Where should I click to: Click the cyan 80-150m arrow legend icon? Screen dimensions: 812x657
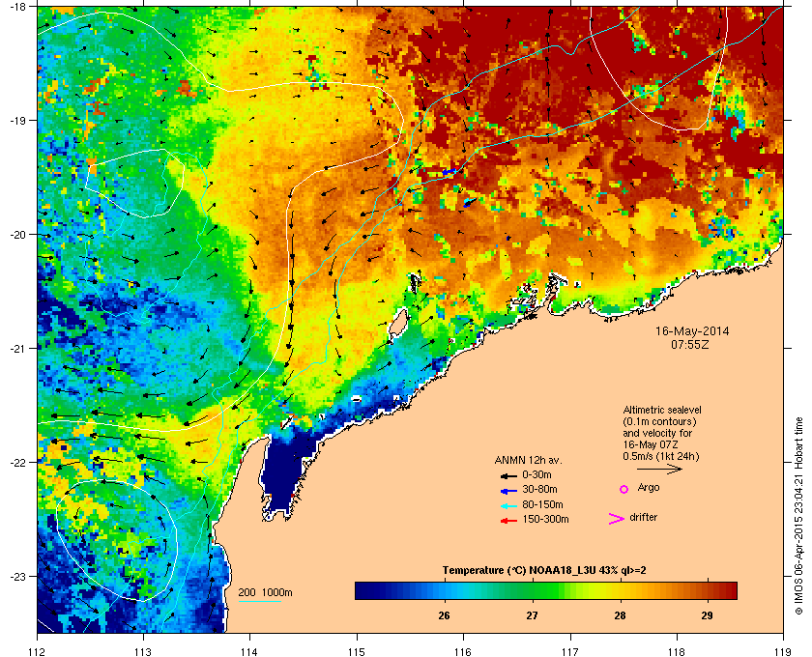pos(509,505)
